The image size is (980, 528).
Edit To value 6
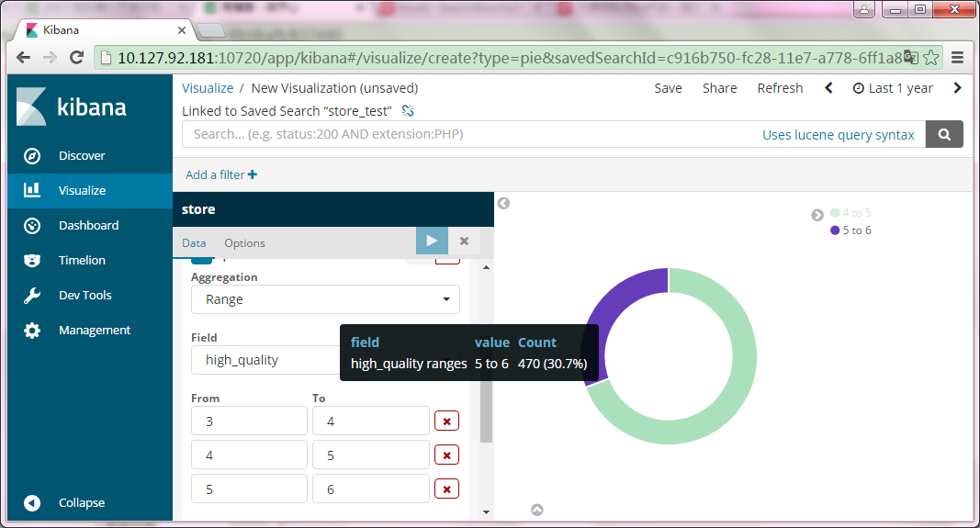[x=371, y=489]
